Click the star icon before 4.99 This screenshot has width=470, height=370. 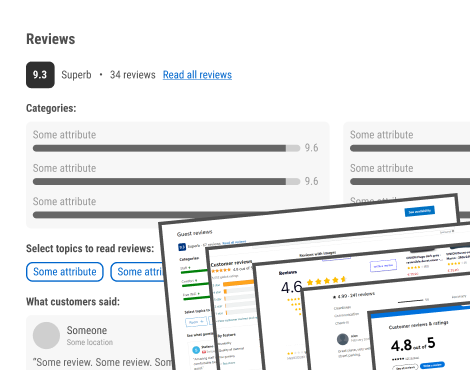pos(334,297)
